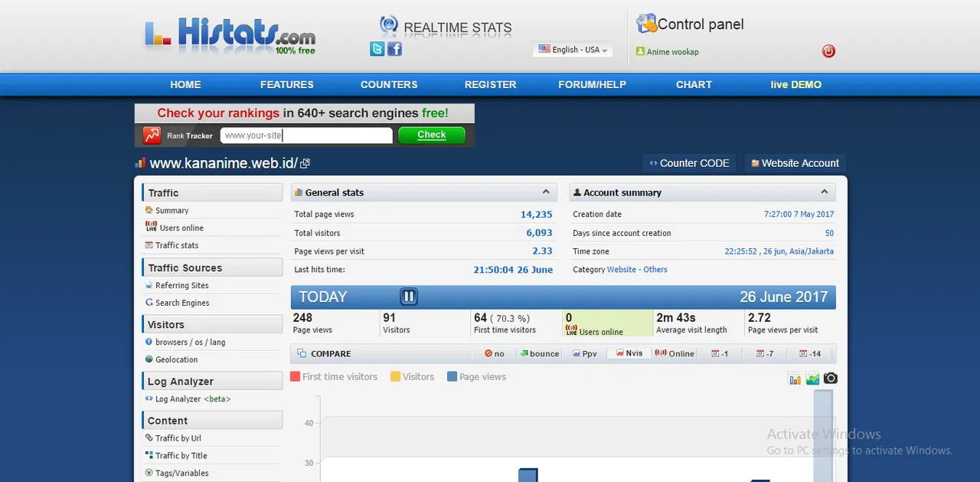Open Geolocation in sidebar
The height and width of the screenshot is (482, 980).
[177, 359]
